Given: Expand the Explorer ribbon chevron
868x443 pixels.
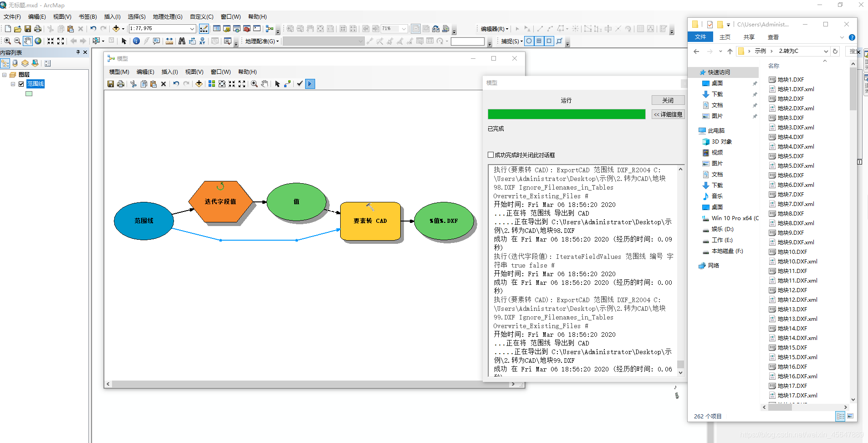Looking at the screenshot, I should tap(842, 37).
